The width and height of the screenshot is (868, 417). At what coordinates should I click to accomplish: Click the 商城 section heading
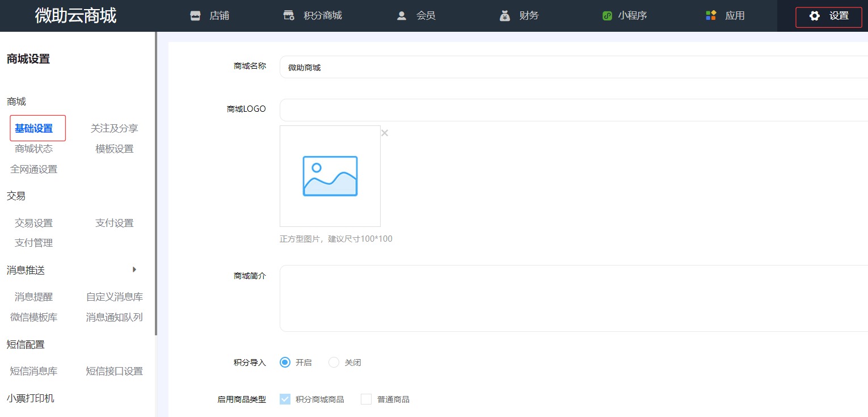[x=16, y=102]
